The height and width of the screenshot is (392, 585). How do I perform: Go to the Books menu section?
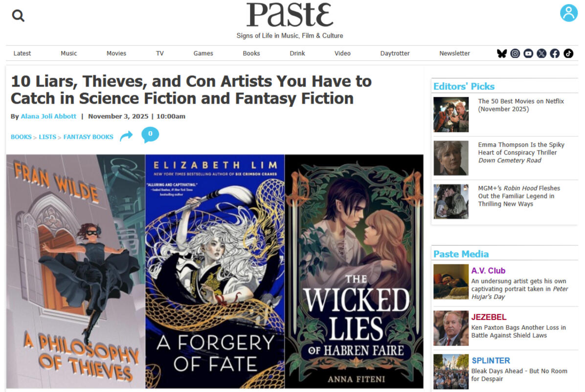(x=251, y=53)
